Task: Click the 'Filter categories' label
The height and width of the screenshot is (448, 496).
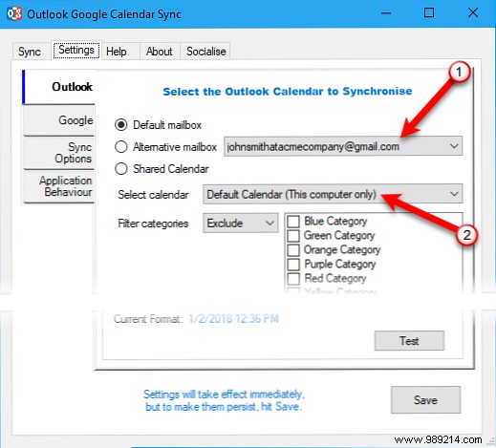Action: (153, 224)
